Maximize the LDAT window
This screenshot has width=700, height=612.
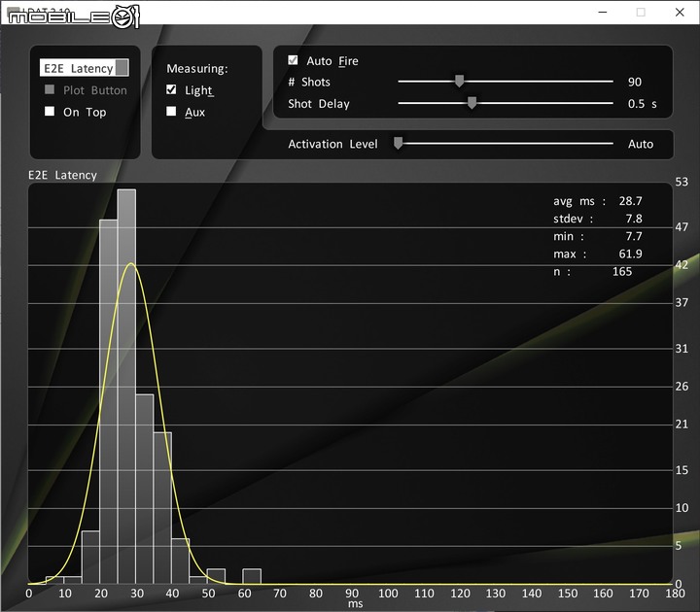tap(641, 12)
